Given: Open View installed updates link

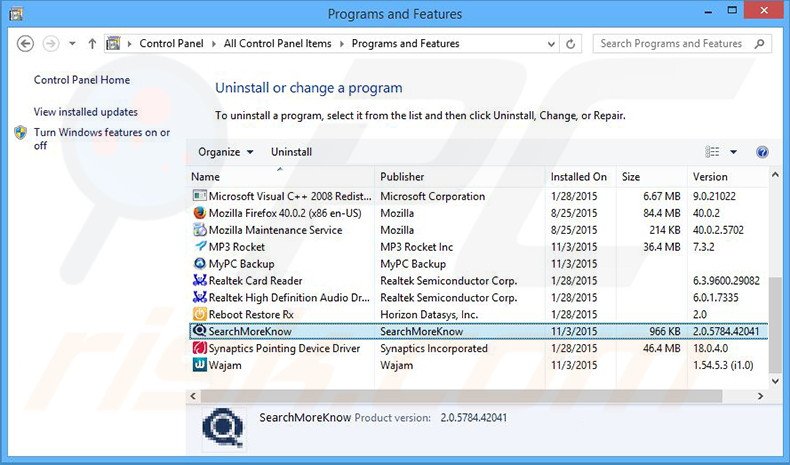Looking at the screenshot, I should (86, 111).
